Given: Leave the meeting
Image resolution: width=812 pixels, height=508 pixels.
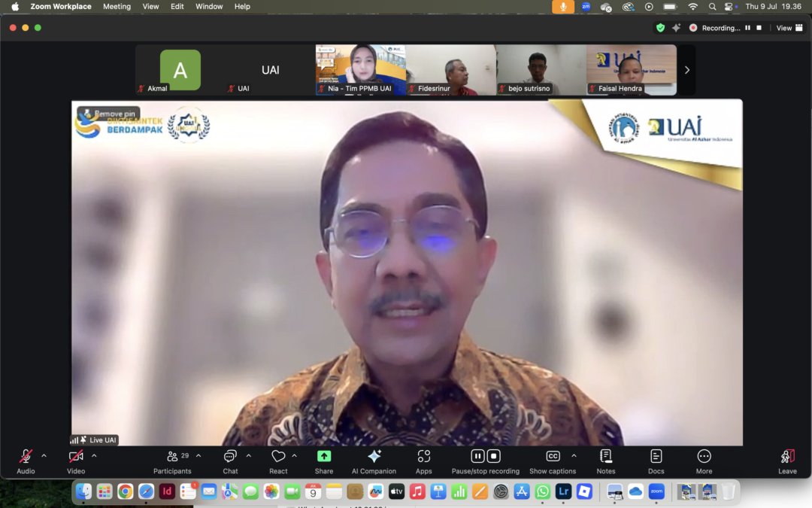Looking at the screenshot, I should (x=787, y=461).
